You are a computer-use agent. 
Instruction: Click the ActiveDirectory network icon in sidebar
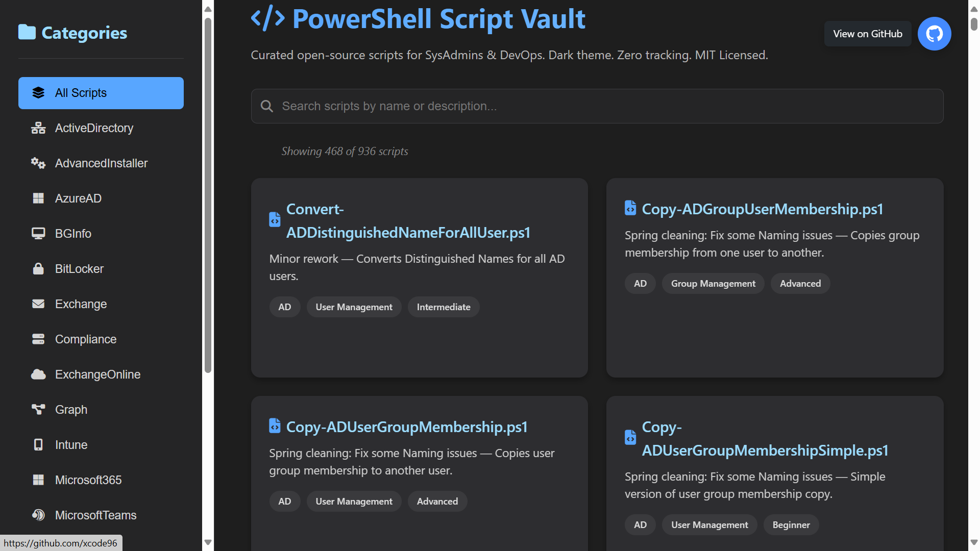tap(38, 128)
